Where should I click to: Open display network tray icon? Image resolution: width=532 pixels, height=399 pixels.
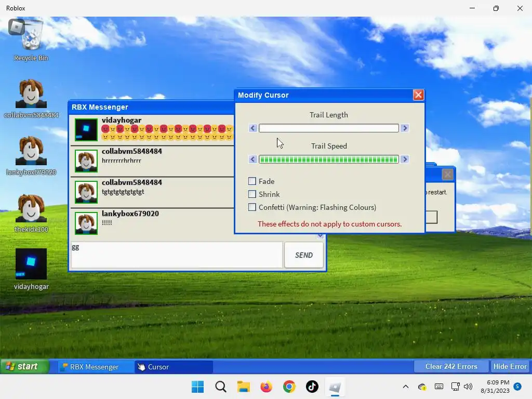[x=455, y=387]
